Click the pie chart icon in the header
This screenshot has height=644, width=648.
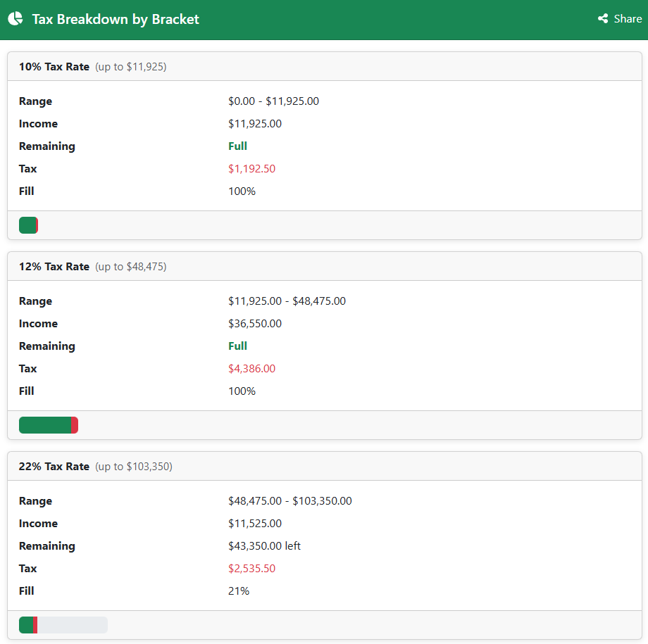(15, 18)
